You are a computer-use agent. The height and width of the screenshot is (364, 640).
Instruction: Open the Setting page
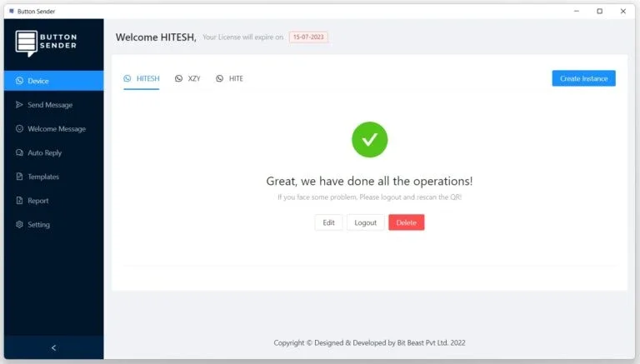(x=54, y=224)
